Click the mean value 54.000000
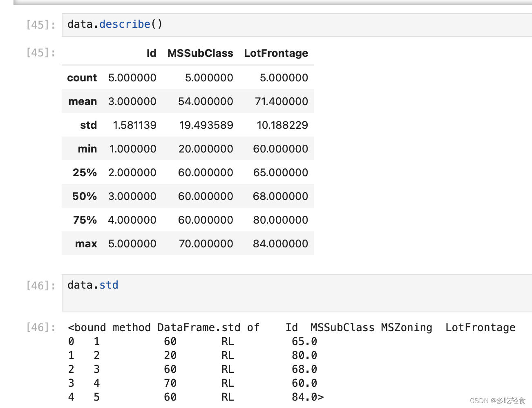This screenshot has height=408, width=532. click(206, 101)
